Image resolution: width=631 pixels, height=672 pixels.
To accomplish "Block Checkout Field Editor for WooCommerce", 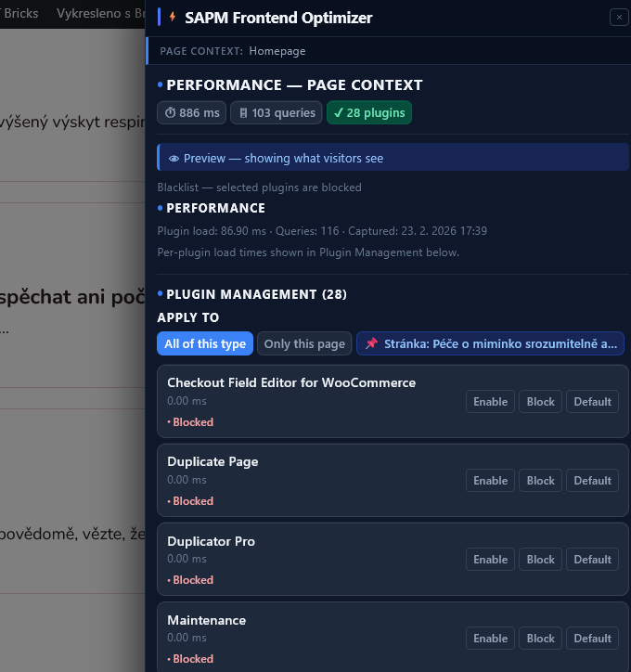I will (x=540, y=402).
